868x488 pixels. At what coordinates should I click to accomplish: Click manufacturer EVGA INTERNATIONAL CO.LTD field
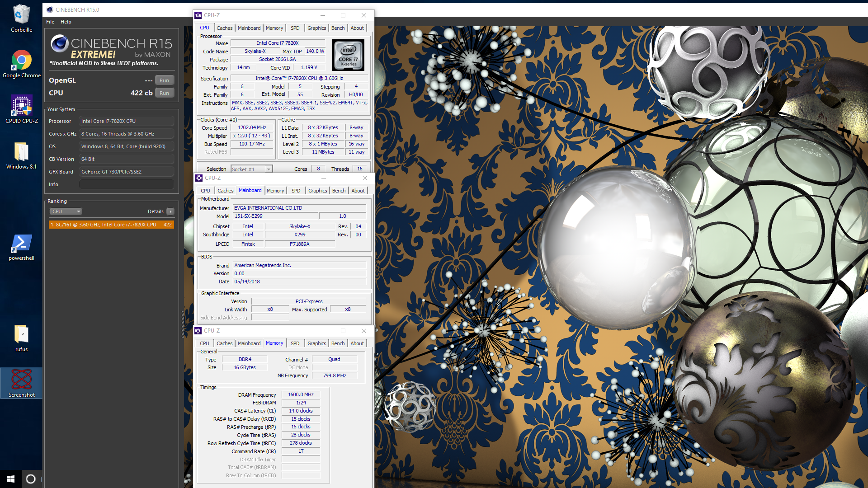click(299, 208)
